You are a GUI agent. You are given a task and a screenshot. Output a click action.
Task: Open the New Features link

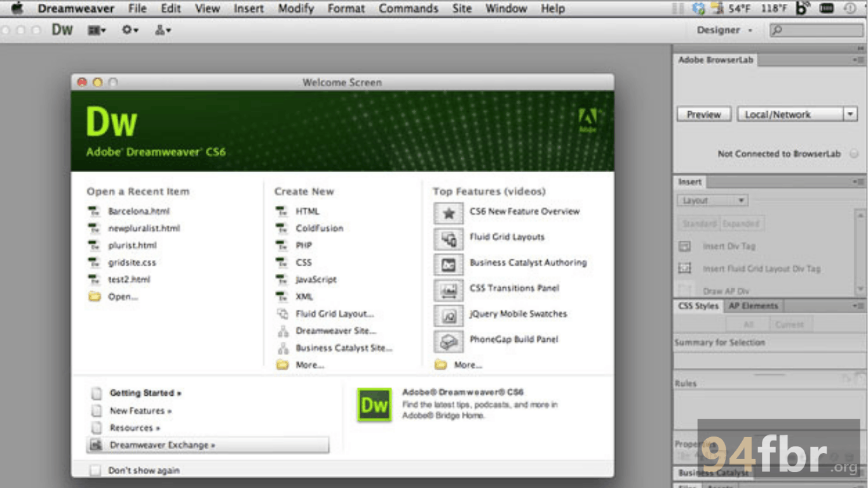tap(140, 410)
